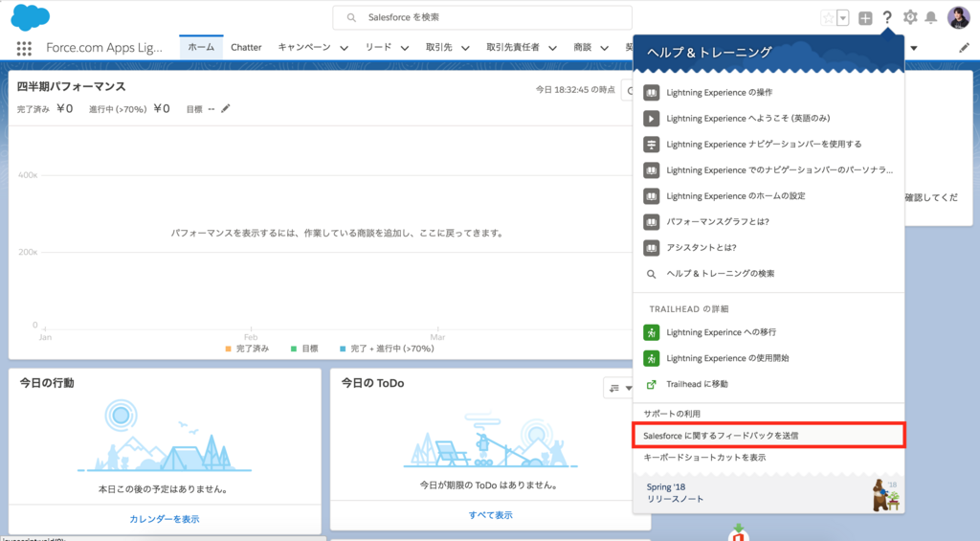Viewport: 980px width, 541px height.
Task: Open アシスタントとは? help article
Action: (x=702, y=248)
